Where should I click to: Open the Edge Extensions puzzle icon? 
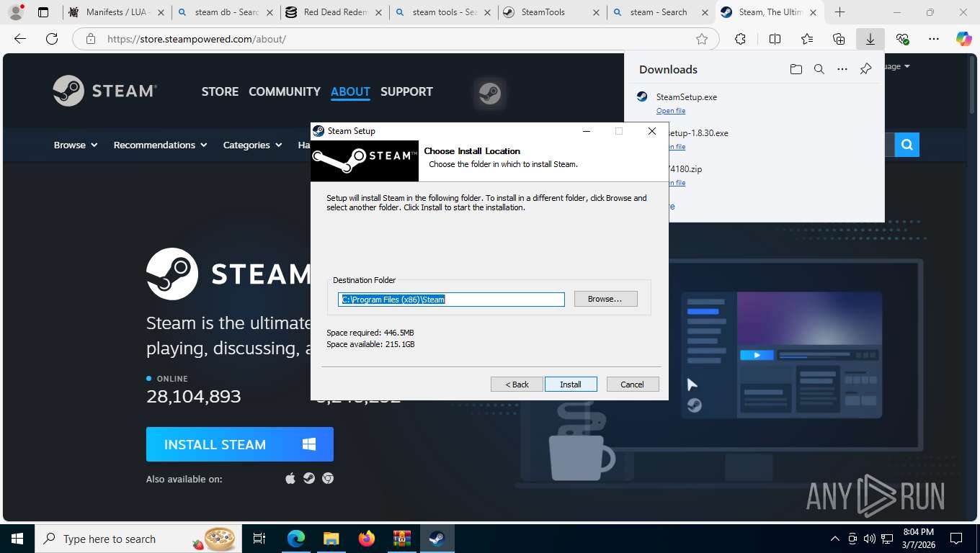pyautogui.click(x=740, y=39)
